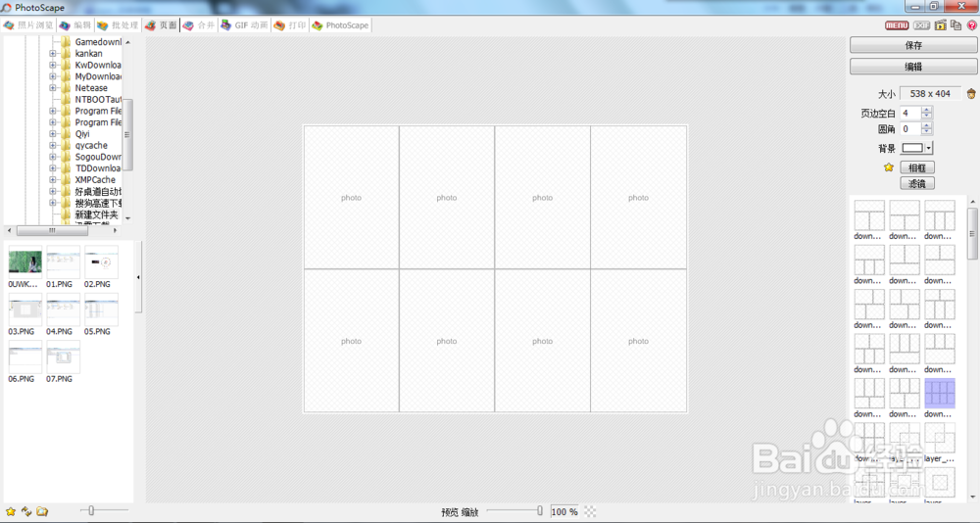Select the 新建文件夹 folder in the tree
Viewport: 980px width, 523px height.
(x=96, y=214)
